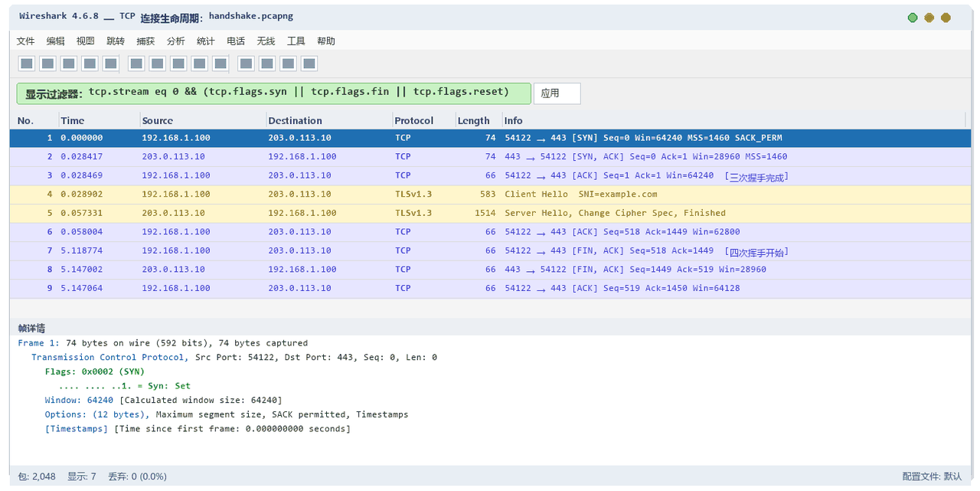Sort packets by the No. column header
980x491 pixels.
click(34, 120)
